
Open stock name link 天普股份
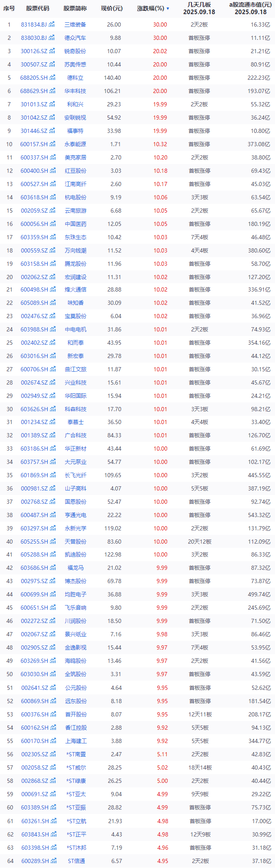point(76,542)
